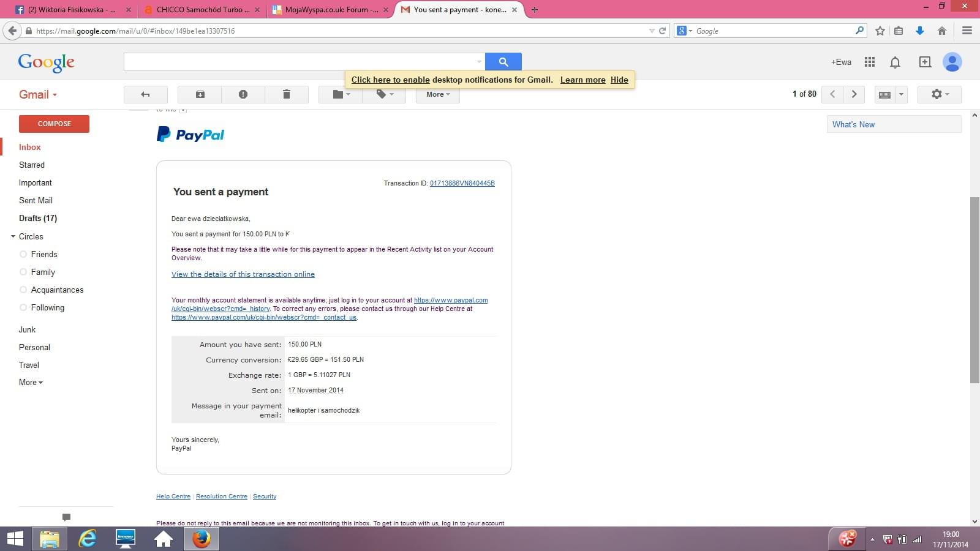
Task: Open the More actions dropdown
Action: [438, 94]
